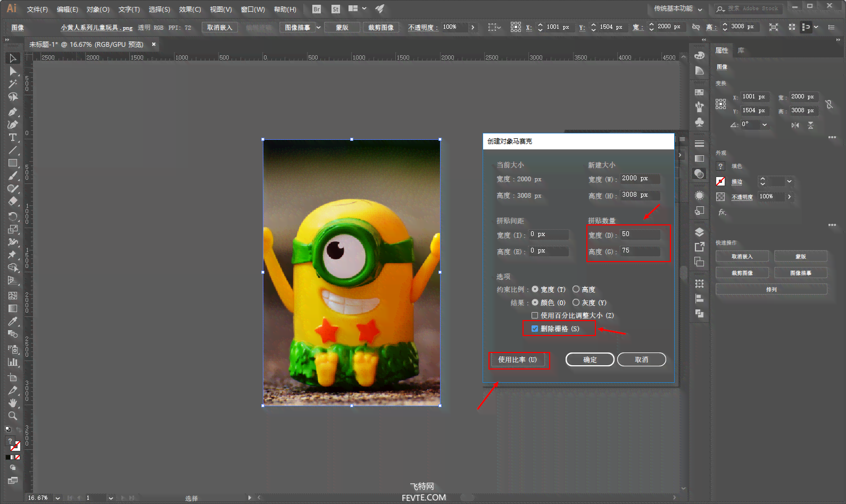Enable 使用百分比调整大小 checkbox
Image resolution: width=846 pixels, height=504 pixels.
click(x=535, y=315)
